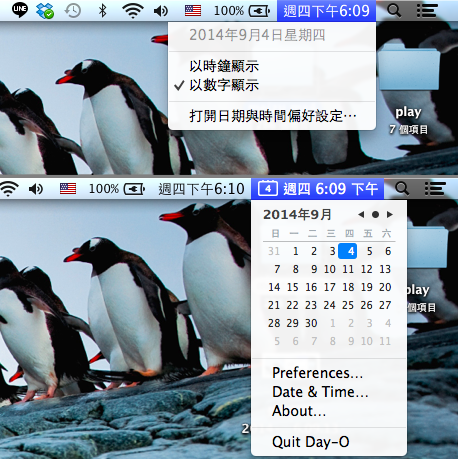
Task: Open Notification Center in lower menu bar
Action: (x=435, y=189)
